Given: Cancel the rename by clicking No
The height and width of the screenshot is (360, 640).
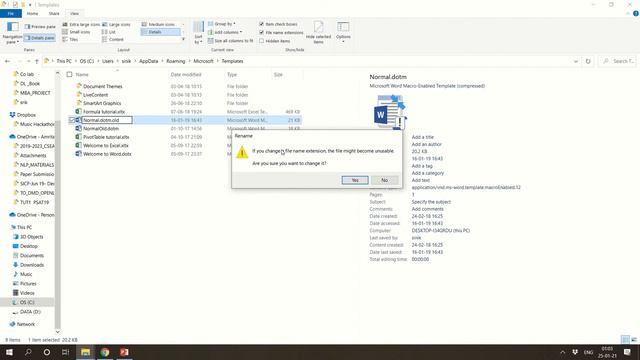Looking at the screenshot, I should click(384, 180).
